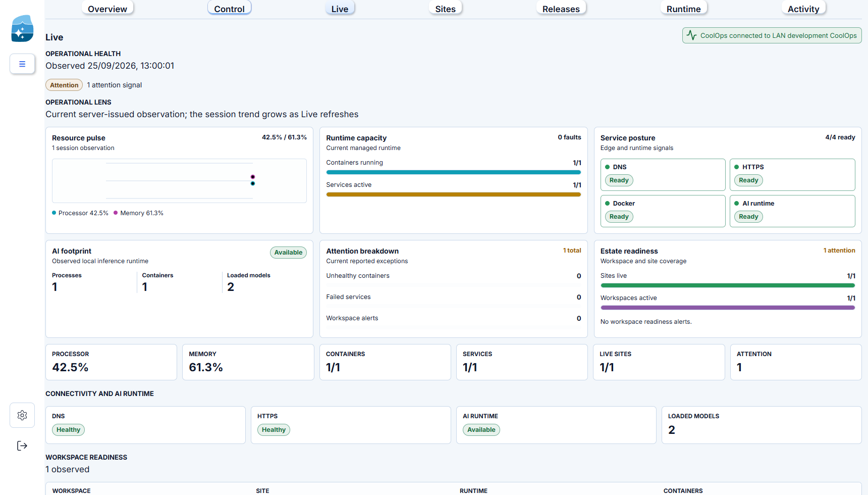868x495 pixels.
Task: Click the CONTAINERS column header in table
Action: (x=683, y=491)
